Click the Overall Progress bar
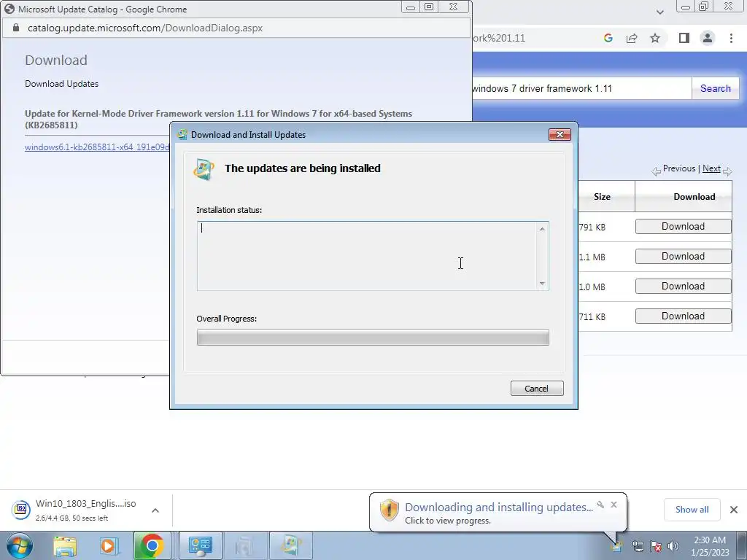The height and width of the screenshot is (560, 747). tap(373, 337)
